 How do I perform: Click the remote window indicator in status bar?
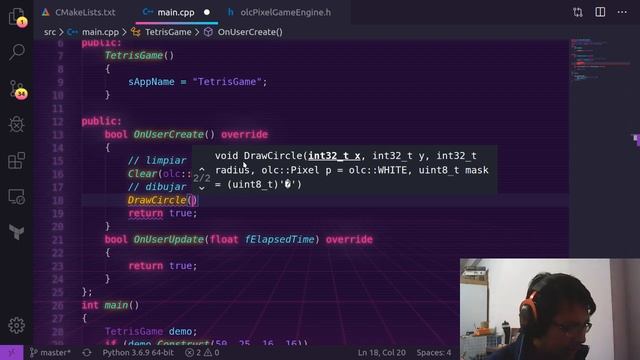click(x=11, y=352)
